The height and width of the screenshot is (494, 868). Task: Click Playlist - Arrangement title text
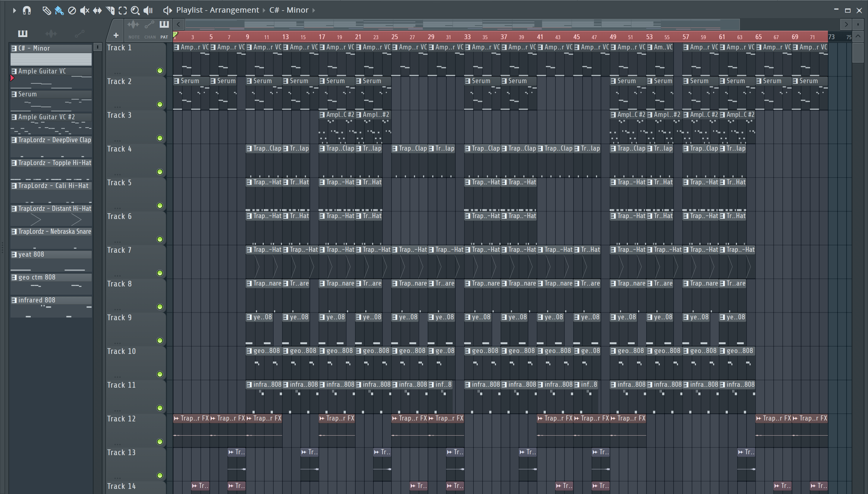coord(217,10)
